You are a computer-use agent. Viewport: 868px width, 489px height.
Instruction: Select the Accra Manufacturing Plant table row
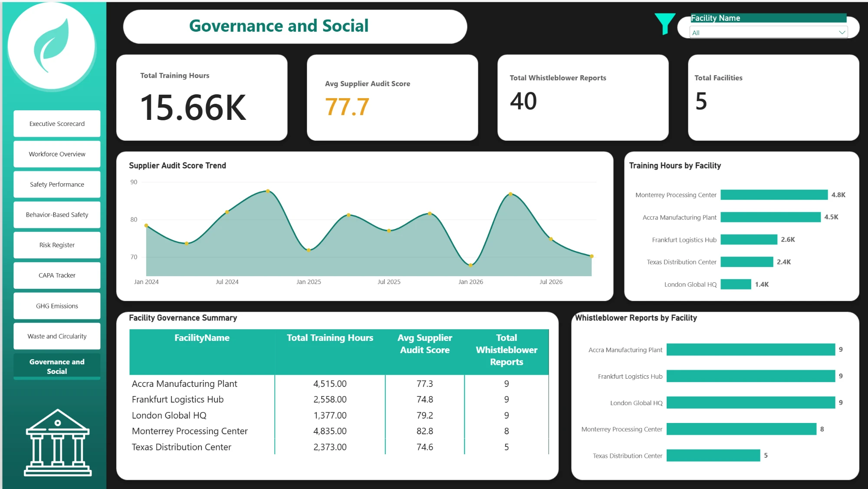pyautogui.click(x=339, y=384)
